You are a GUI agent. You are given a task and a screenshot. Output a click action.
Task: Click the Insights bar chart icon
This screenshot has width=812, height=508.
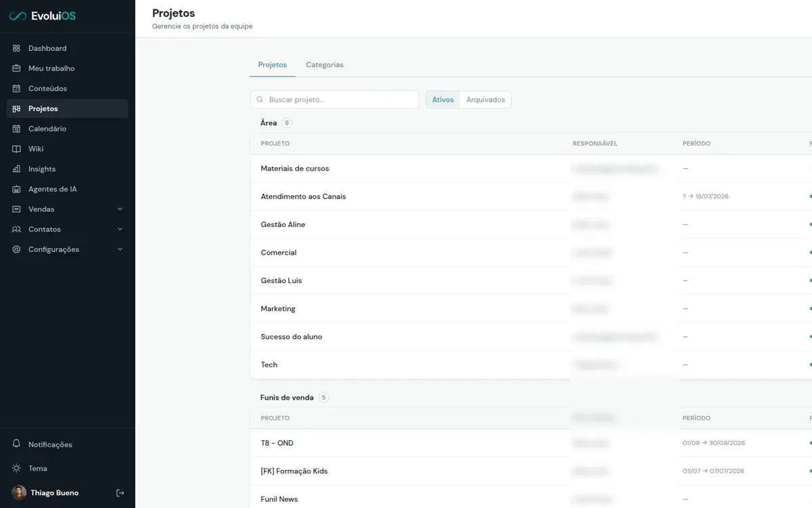(x=16, y=169)
